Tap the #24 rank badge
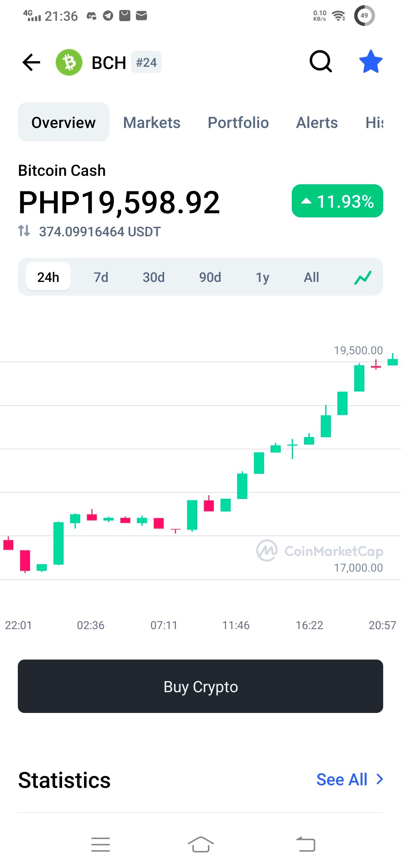 point(146,62)
